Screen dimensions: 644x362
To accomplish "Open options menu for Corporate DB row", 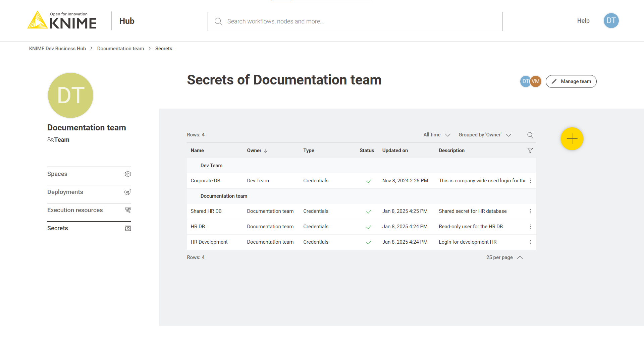I will pos(530,181).
